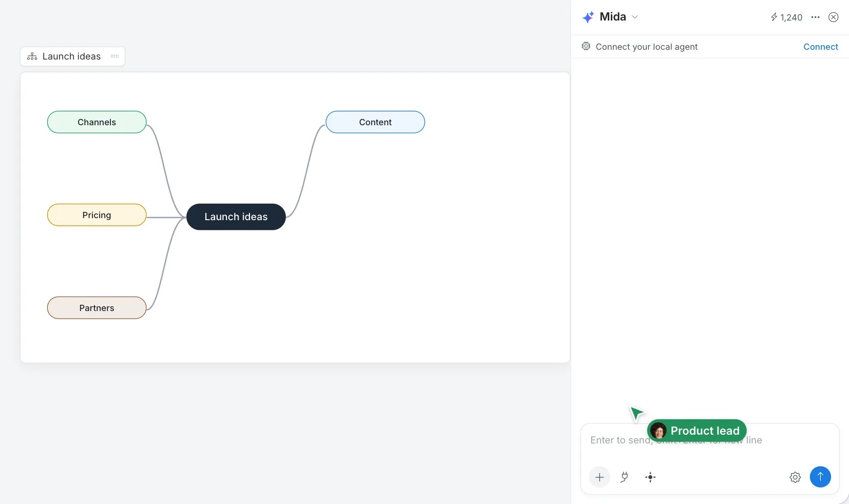Click the Connect link
849x504 pixels.
coord(820,47)
